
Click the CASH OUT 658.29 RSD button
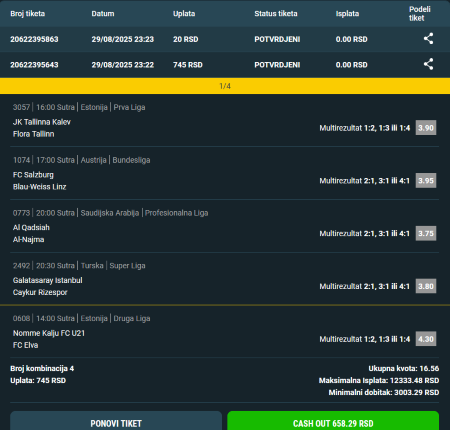point(333,421)
